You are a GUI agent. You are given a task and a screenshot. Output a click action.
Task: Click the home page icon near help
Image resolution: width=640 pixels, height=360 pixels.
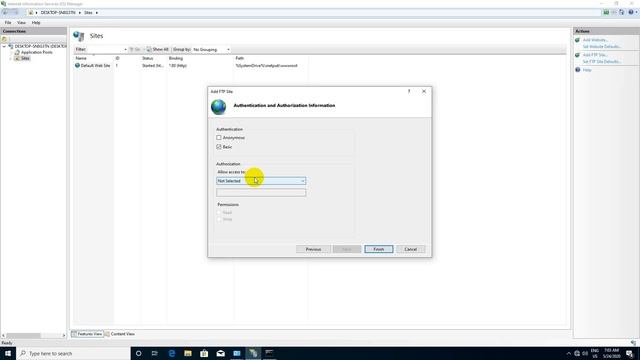[x=622, y=13]
